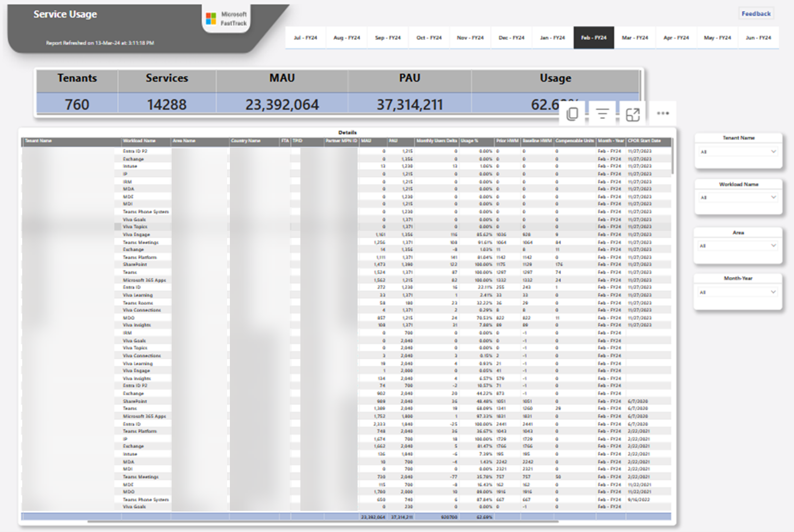Switch to the Aug - FY24 tab
794x532 pixels.
(346, 38)
